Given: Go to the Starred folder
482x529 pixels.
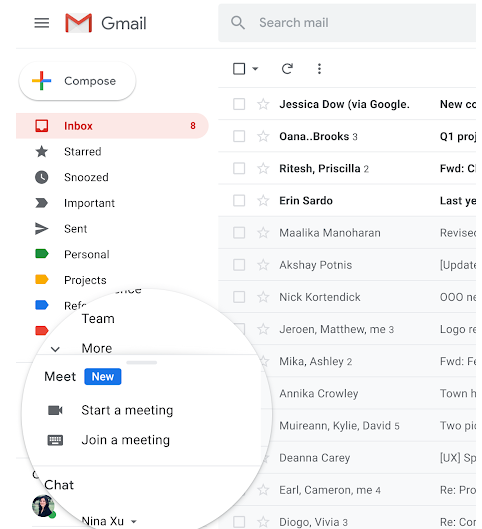Looking at the screenshot, I should coord(83,151).
